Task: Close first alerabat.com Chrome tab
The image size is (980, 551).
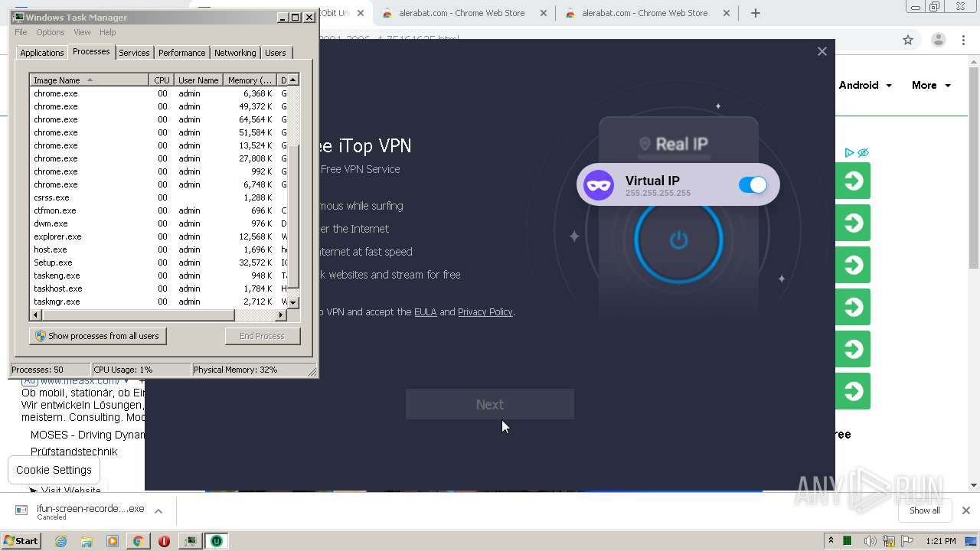Action: (544, 13)
